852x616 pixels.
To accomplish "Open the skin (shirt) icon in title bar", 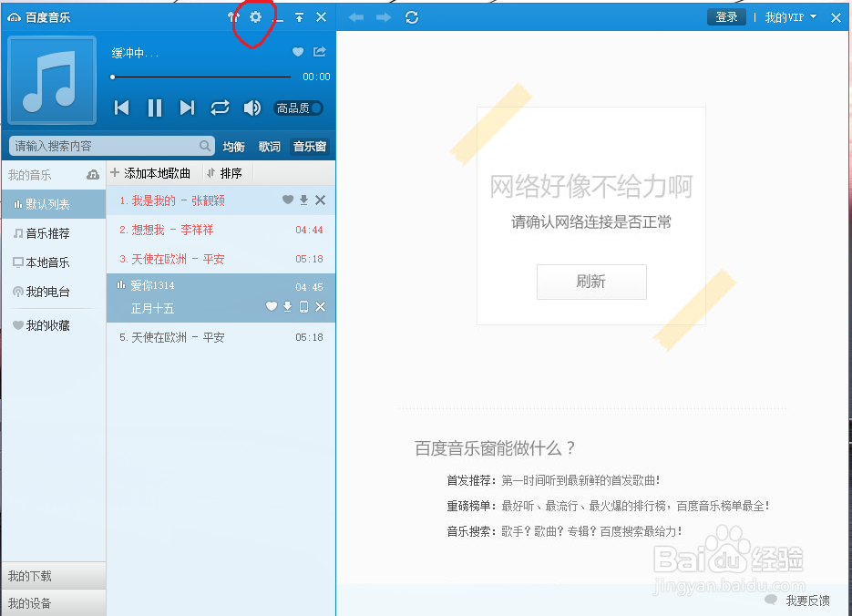I will coord(232,17).
